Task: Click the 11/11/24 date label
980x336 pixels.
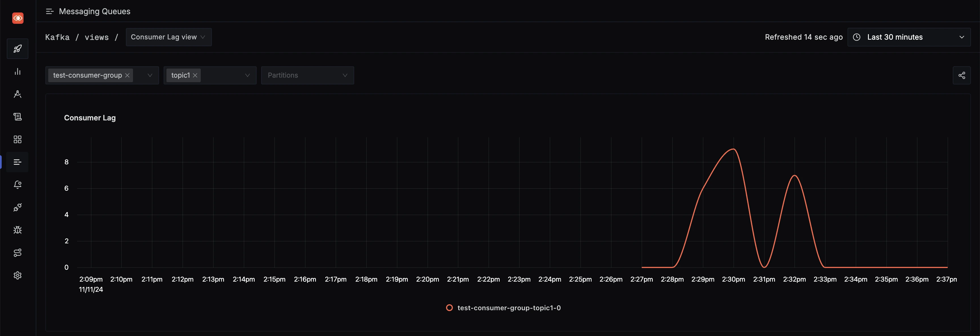Action: 91,290
